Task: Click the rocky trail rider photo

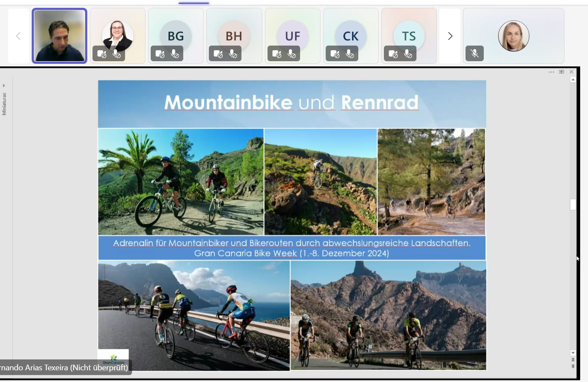Action: [x=320, y=182]
